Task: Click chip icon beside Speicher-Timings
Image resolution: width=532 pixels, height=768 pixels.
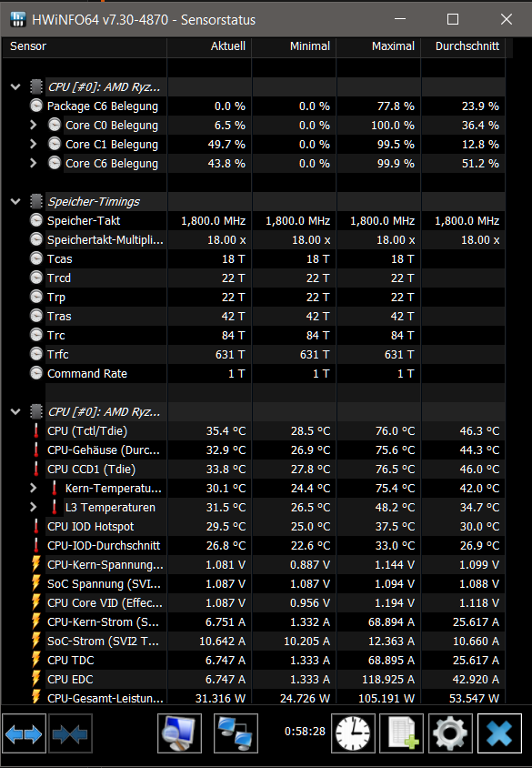Action: pos(36,201)
